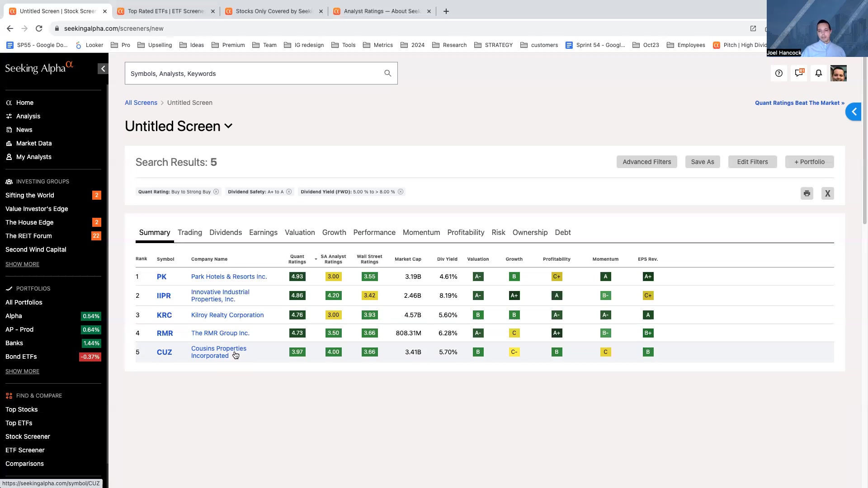
Task: Open the Research bookmarks folder
Action: 449,45
